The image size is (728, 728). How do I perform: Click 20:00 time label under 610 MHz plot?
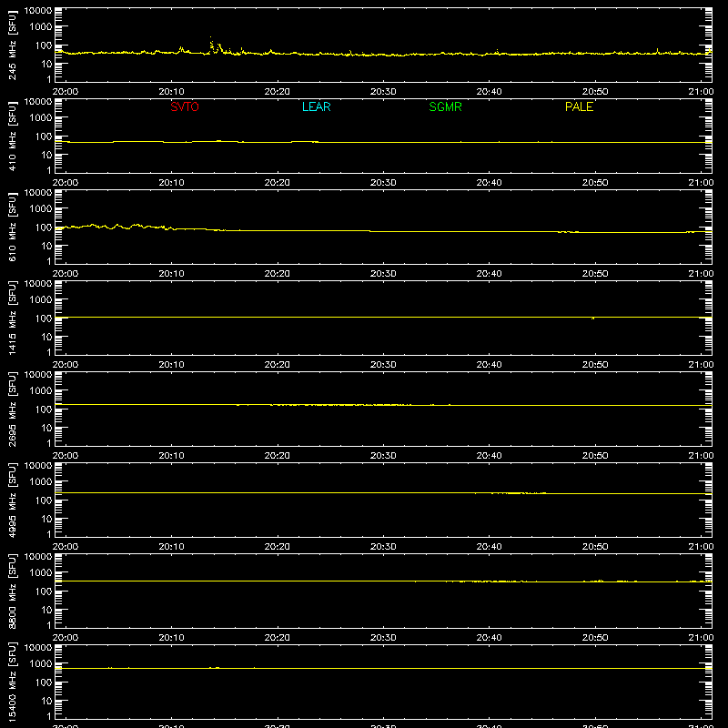pyautogui.click(x=66, y=274)
